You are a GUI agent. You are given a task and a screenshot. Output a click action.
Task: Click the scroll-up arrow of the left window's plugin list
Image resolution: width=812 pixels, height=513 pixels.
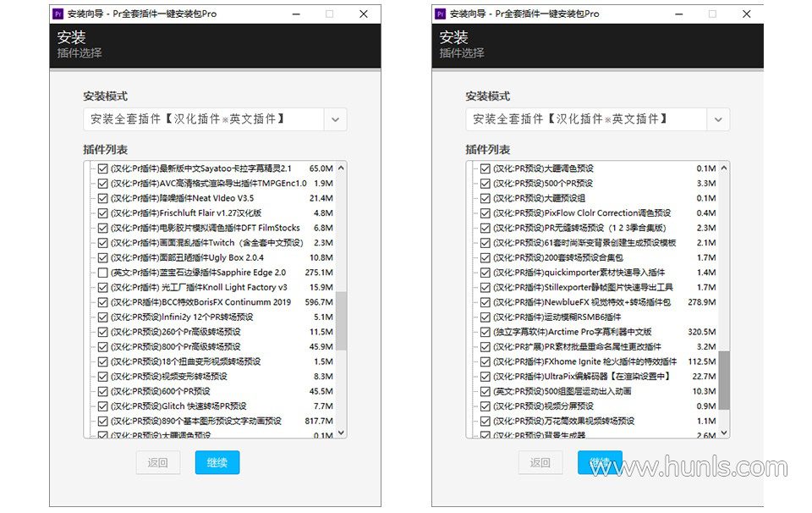coord(341,168)
